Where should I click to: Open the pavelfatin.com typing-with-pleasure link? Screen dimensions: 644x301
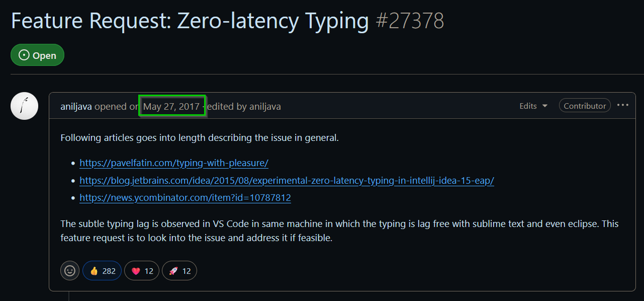174,162
